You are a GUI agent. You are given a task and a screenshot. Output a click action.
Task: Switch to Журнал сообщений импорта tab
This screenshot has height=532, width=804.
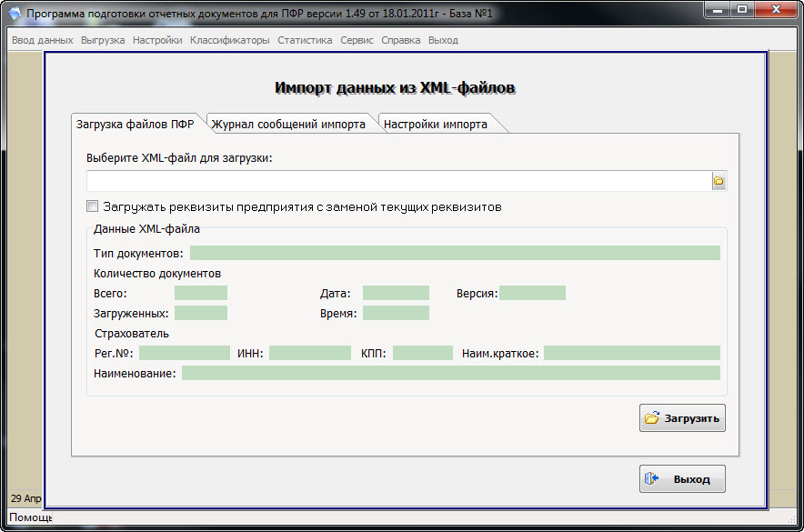pos(288,125)
